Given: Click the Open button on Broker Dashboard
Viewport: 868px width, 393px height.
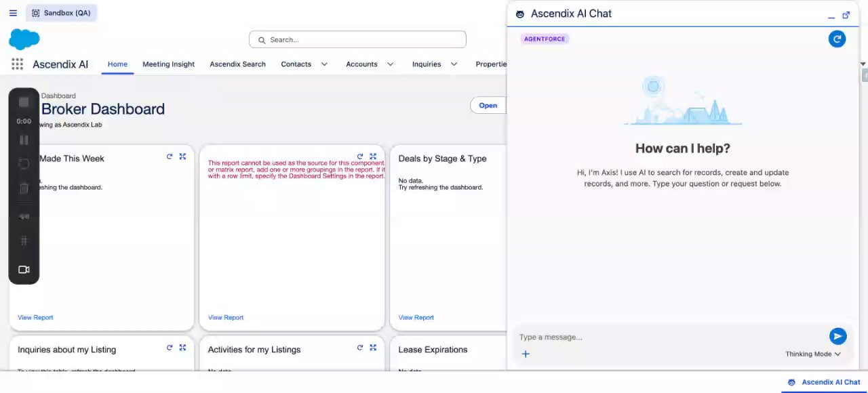Looking at the screenshot, I should [x=488, y=105].
